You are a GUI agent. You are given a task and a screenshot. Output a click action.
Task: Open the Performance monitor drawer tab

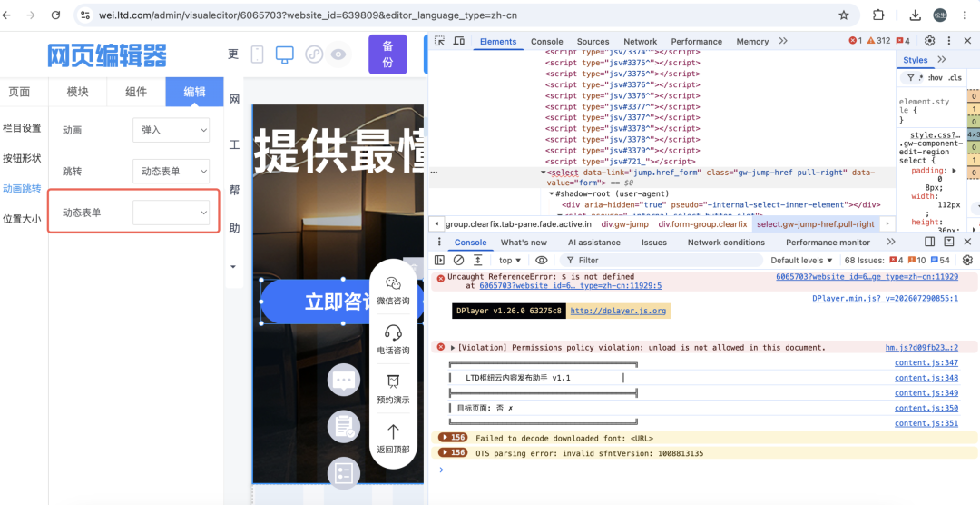point(828,243)
